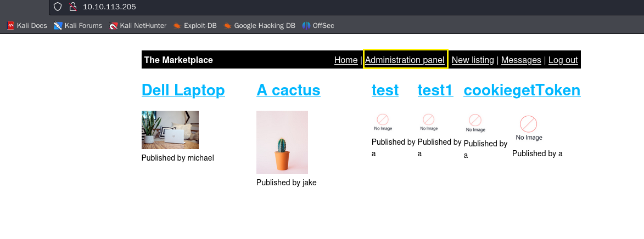Click the shield tracking protection icon
Viewport: 644px width, 239px height.
point(58,7)
